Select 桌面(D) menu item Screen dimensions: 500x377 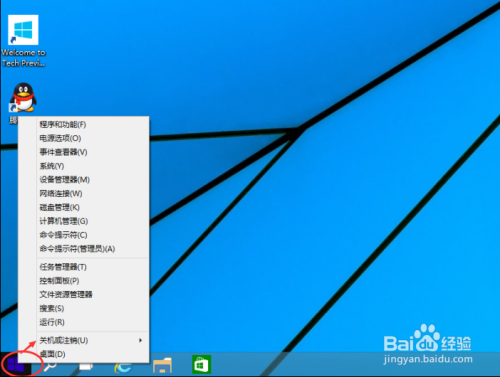(x=83, y=354)
